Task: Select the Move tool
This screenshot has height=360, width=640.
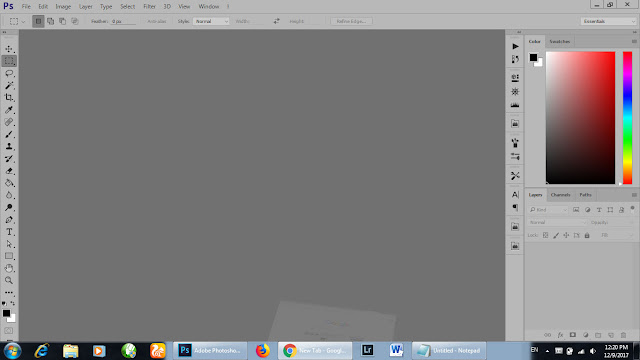Action: [x=9, y=49]
